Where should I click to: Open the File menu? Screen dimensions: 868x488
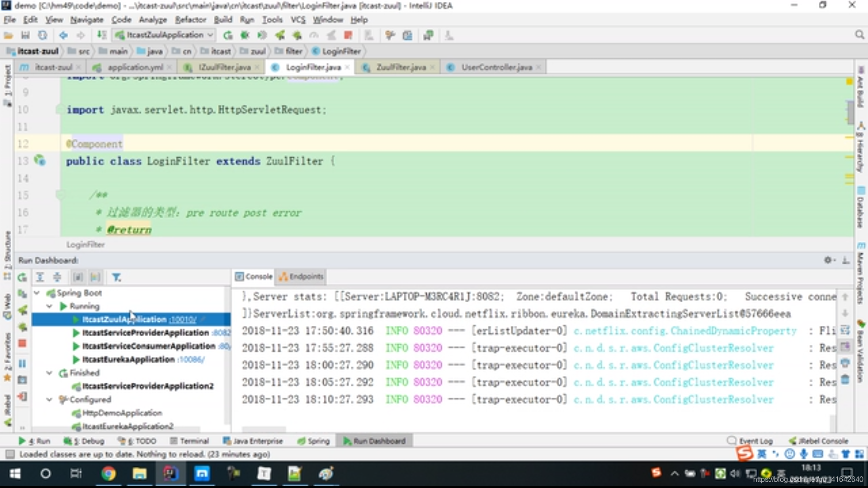[9, 19]
